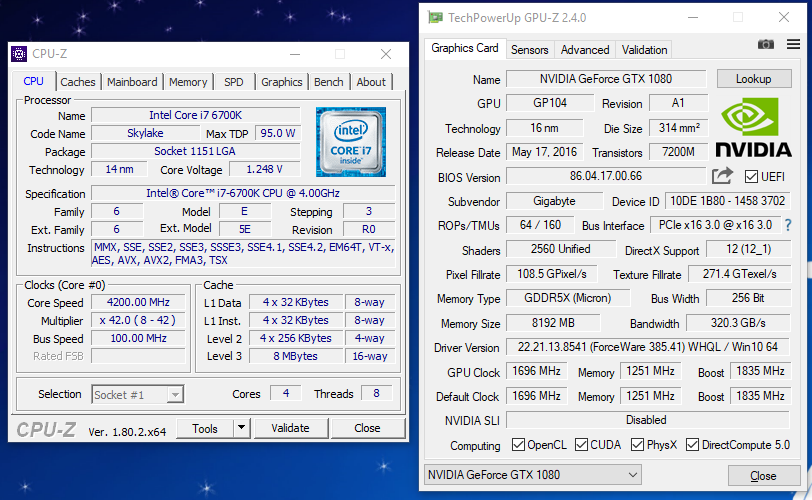Click the BIOS share/export arrow icon
The height and width of the screenshot is (500, 812).
pyautogui.click(x=722, y=176)
